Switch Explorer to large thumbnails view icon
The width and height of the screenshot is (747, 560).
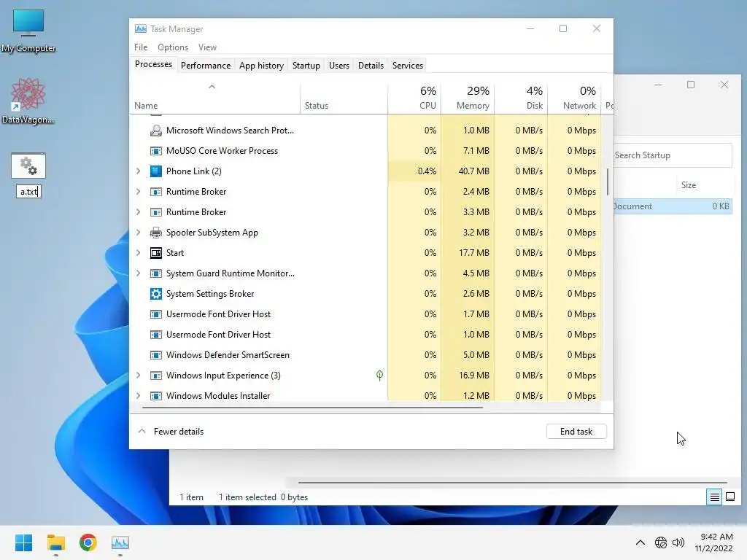[x=729, y=497]
